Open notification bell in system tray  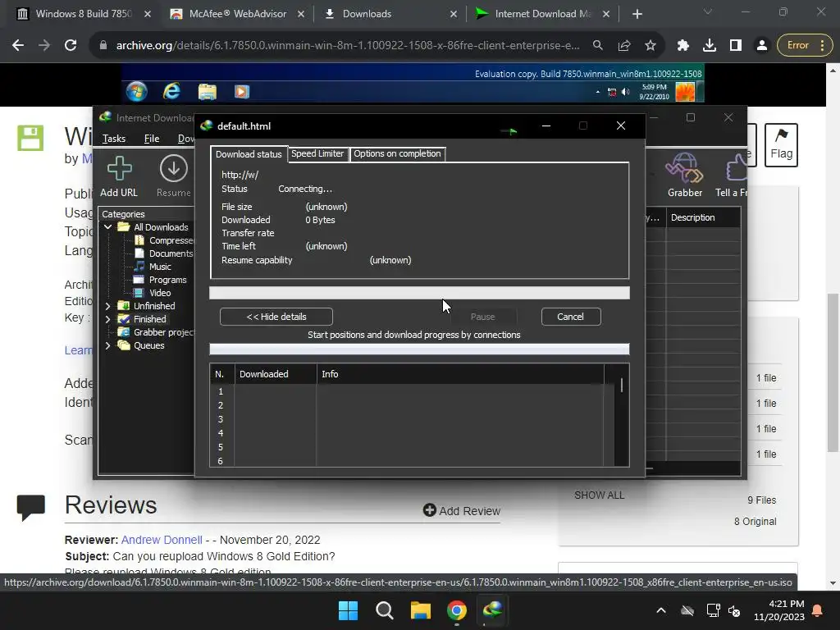818,610
